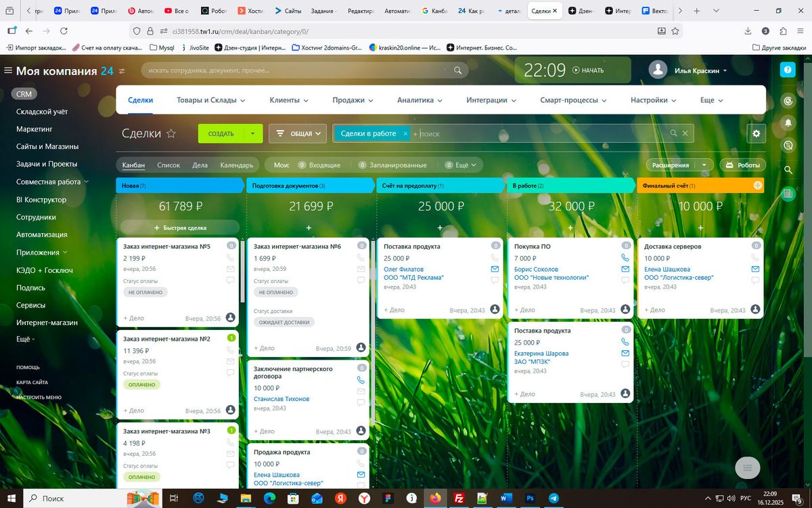Click + Дело on Доставка серверов card

(x=655, y=310)
